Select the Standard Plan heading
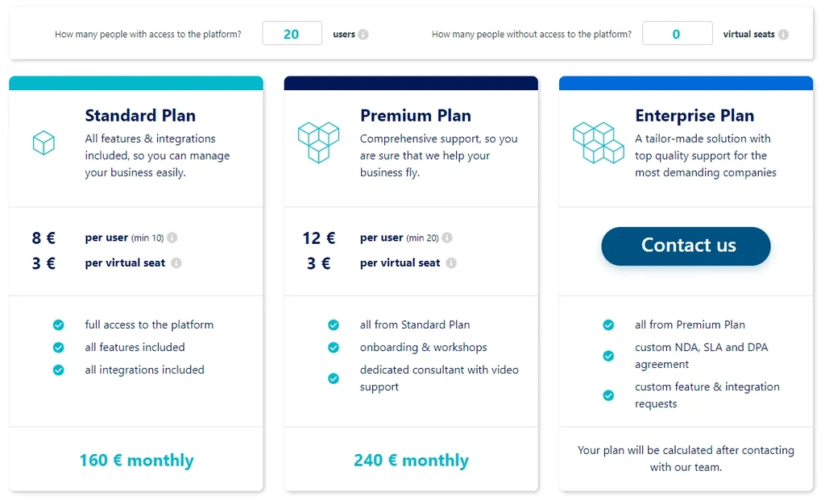Screen dimensions: 825x504 click(140, 115)
